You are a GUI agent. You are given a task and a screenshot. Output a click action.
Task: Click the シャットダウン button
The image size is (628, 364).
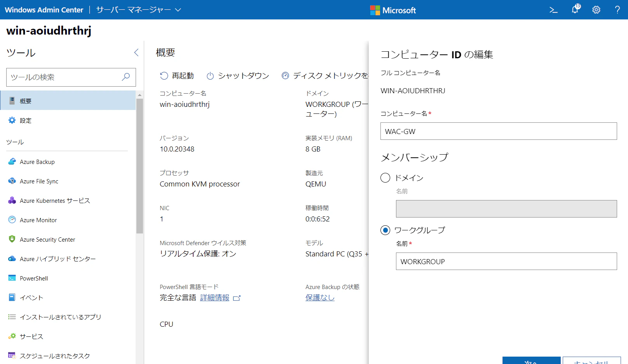pyautogui.click(x=238, y=76)
